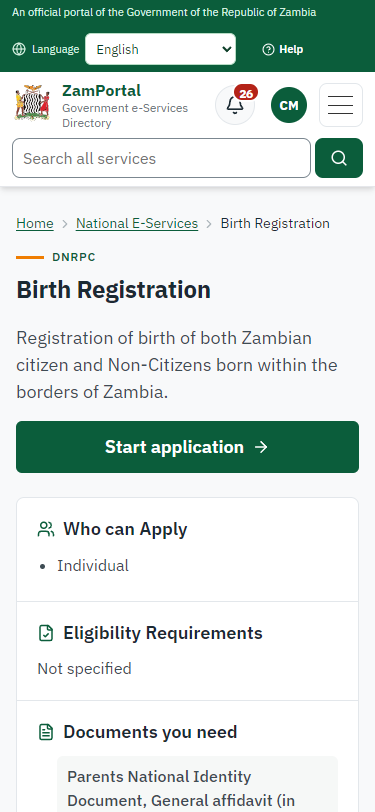Click the Start application button
375x812 pixels.
pos(188,447)
